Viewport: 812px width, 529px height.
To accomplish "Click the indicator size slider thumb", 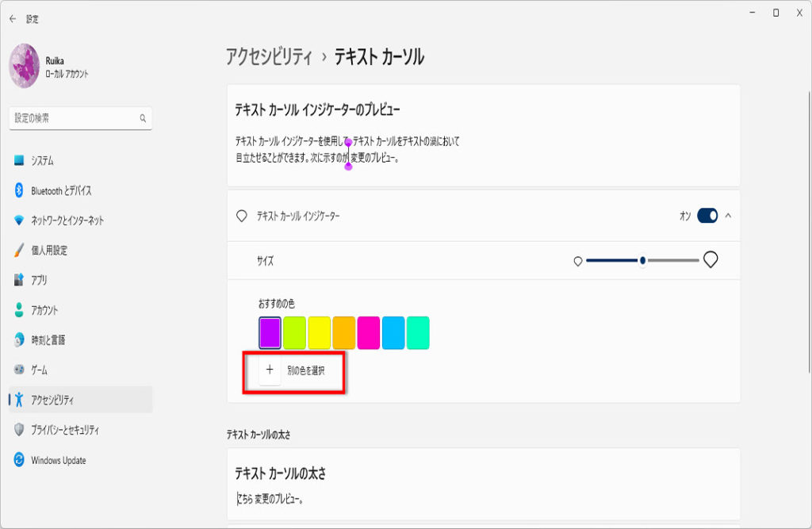I will (x=642, y=260).
